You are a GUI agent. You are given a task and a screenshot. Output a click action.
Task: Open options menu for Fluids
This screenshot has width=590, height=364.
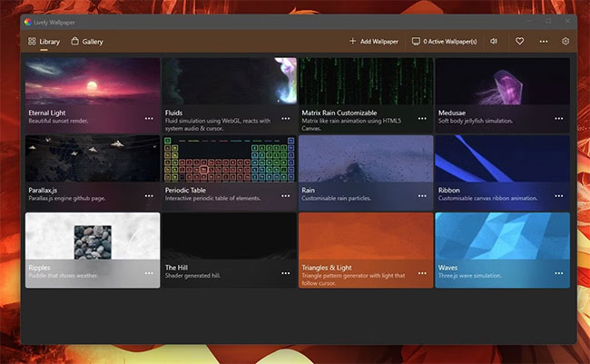tap(286, 119)
